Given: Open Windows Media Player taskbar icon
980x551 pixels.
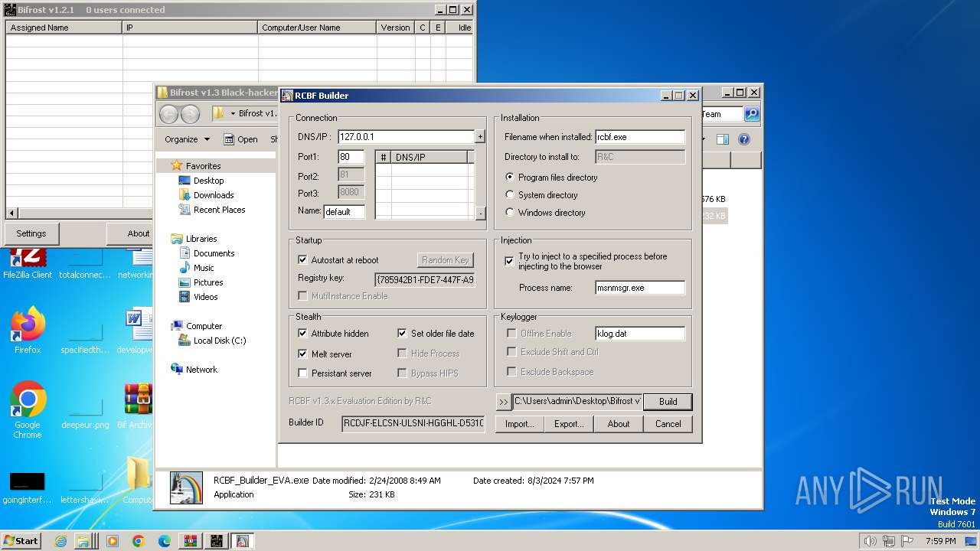Looking at the screenshot, I should coord(113,541).
